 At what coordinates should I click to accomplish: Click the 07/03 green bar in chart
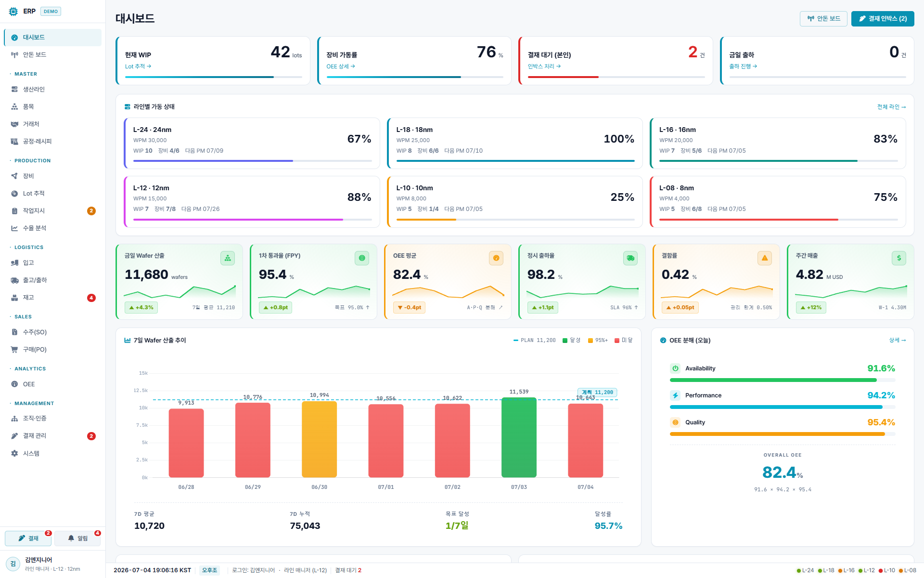click(x=519, y=437)
